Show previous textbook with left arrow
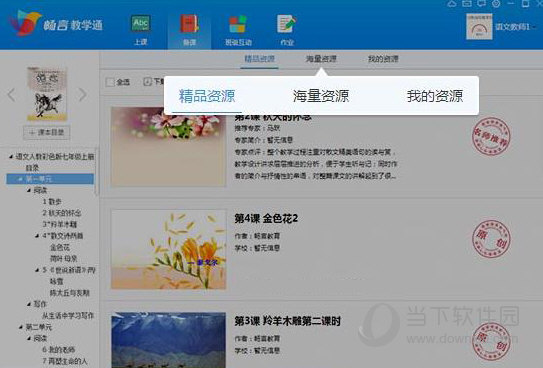The height and width of the screenshot is (368, 543). pyautogui.click(x=11, y=95)
